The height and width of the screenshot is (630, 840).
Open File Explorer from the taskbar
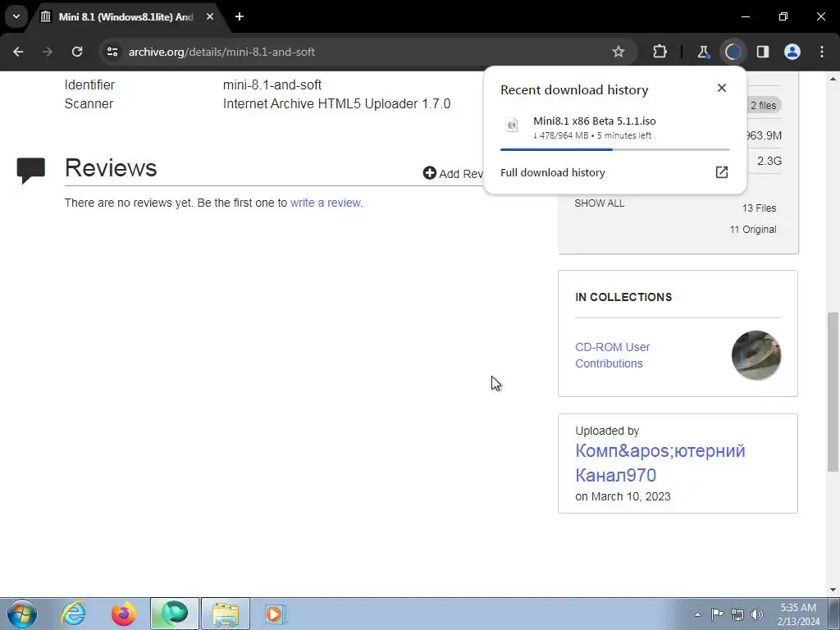coord(226,614)
